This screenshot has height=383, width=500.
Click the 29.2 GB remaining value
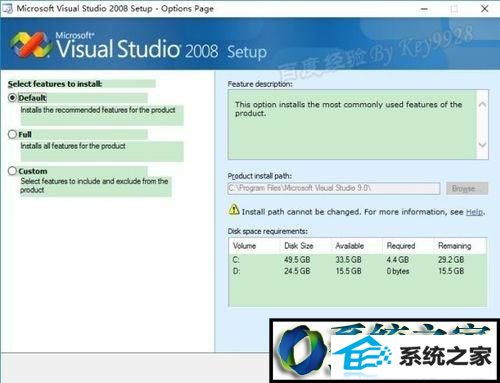(451, 260)
